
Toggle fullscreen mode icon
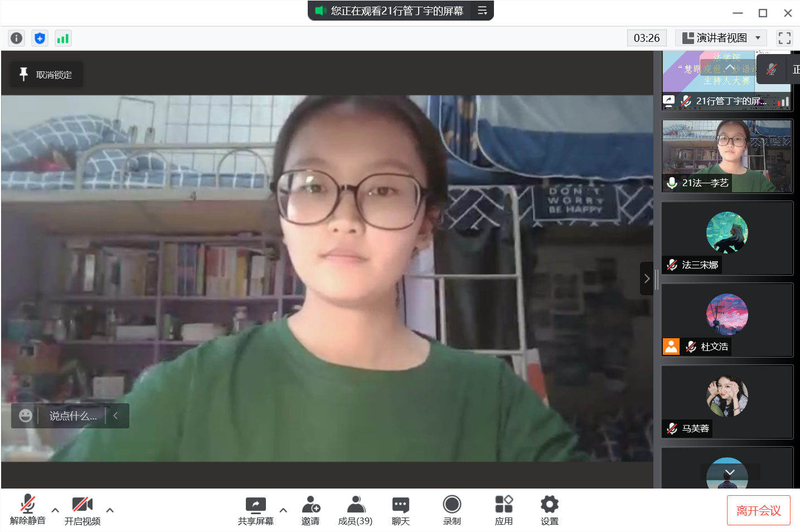[784, 38]
